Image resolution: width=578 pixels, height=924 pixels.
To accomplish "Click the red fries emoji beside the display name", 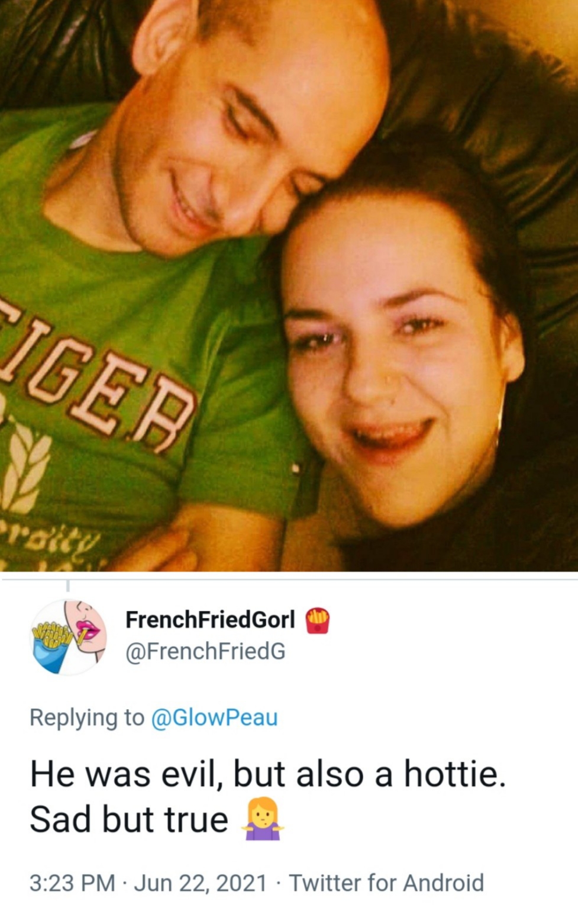I will coord(317,620).
